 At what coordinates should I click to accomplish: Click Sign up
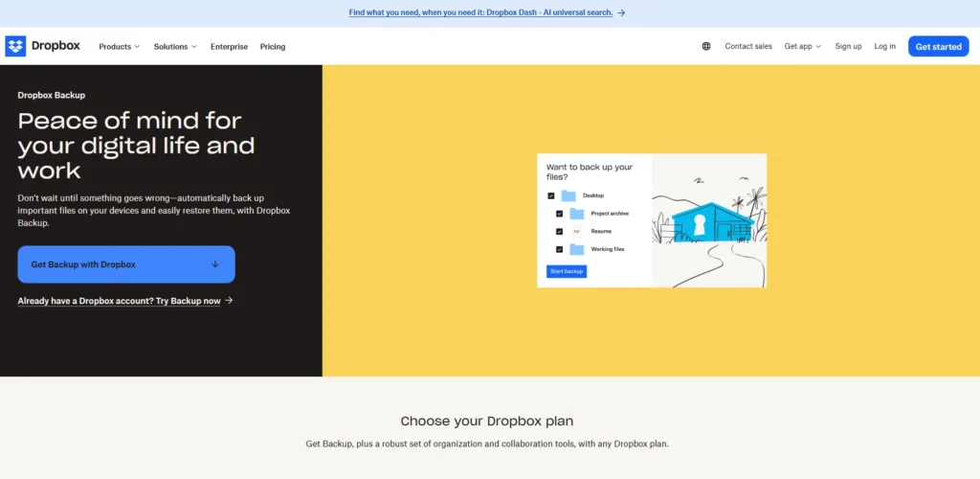coord(848,46)
